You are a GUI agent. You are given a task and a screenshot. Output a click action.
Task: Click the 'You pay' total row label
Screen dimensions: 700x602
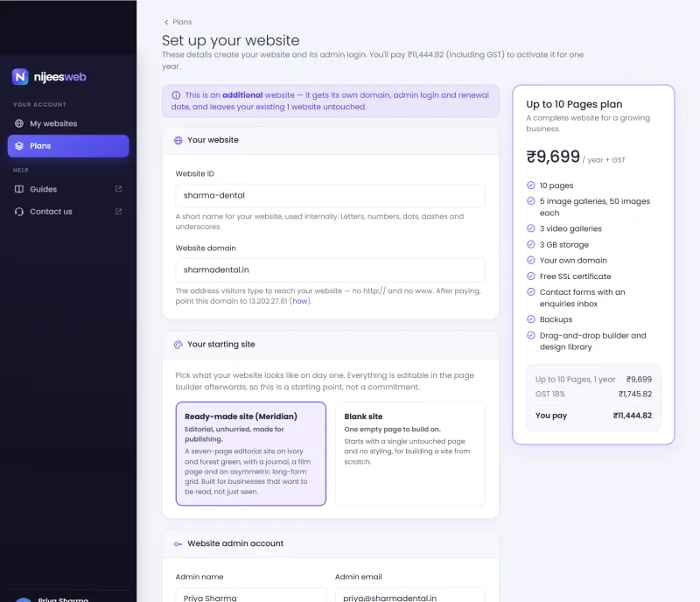click(551, 416)
